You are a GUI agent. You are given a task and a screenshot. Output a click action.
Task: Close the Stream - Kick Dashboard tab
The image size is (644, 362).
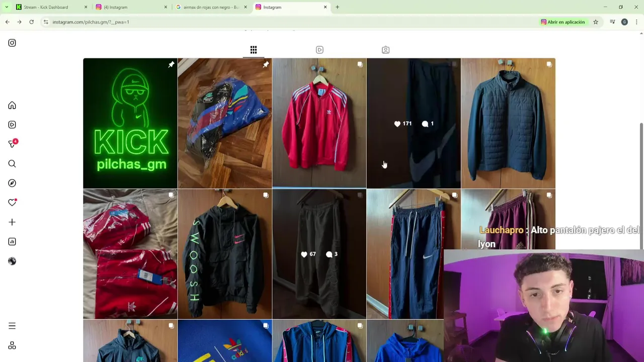pos(86,7)
